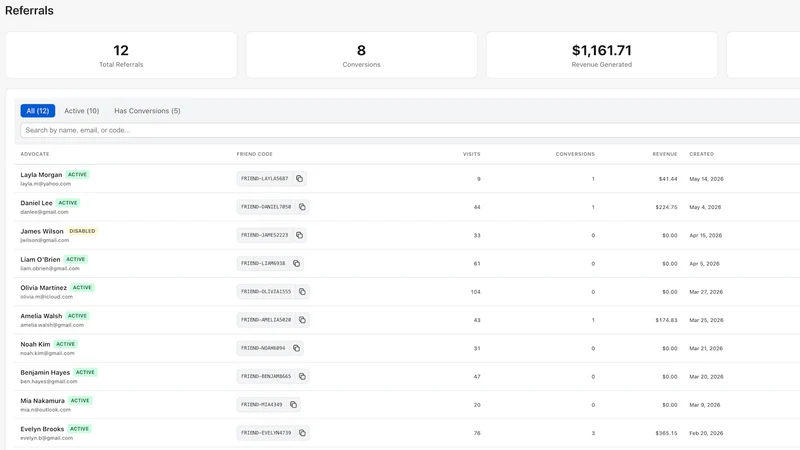
Task: Click the $174.83 revenue for Amelia Walsh
Action: pyautogui.click(x=666, y=320)
